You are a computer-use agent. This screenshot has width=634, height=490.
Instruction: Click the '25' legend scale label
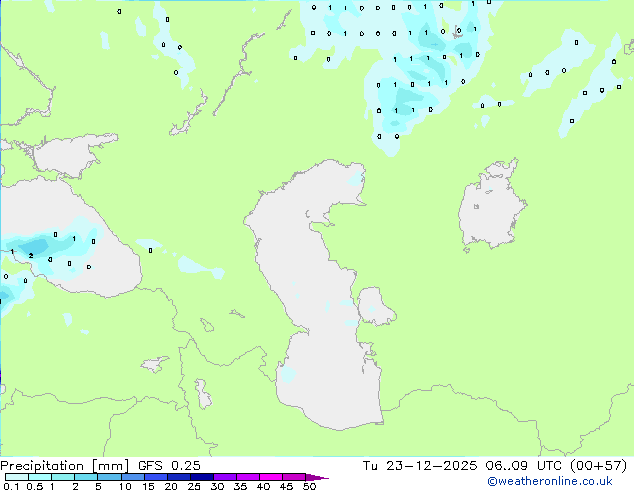194,486
